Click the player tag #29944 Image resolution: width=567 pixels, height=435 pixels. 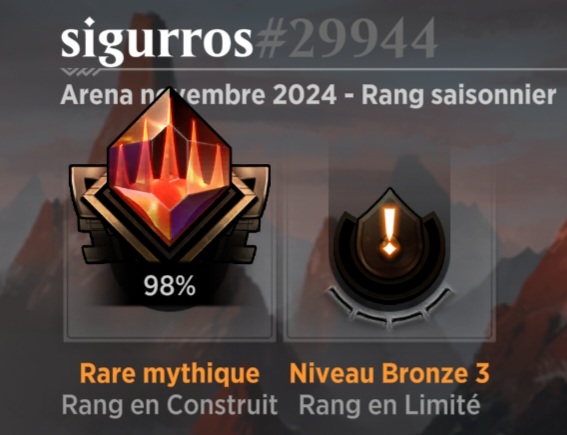(346, 39)
